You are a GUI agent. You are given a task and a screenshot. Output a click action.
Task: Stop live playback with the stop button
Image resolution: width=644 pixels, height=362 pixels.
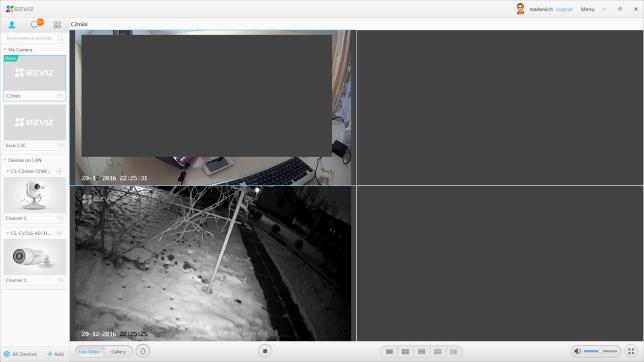tap(265, 351)
